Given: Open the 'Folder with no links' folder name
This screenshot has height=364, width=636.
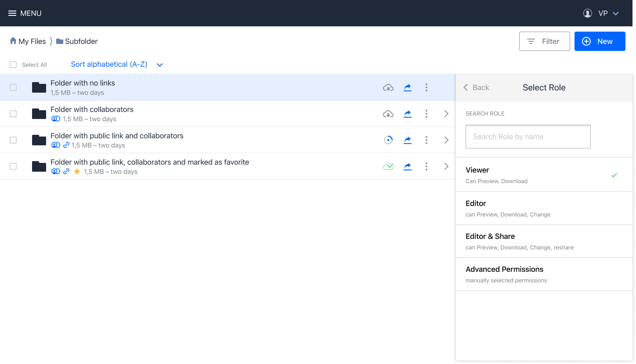Looking at the screenshot, I should pyautogui.click(x=83, y=83).
